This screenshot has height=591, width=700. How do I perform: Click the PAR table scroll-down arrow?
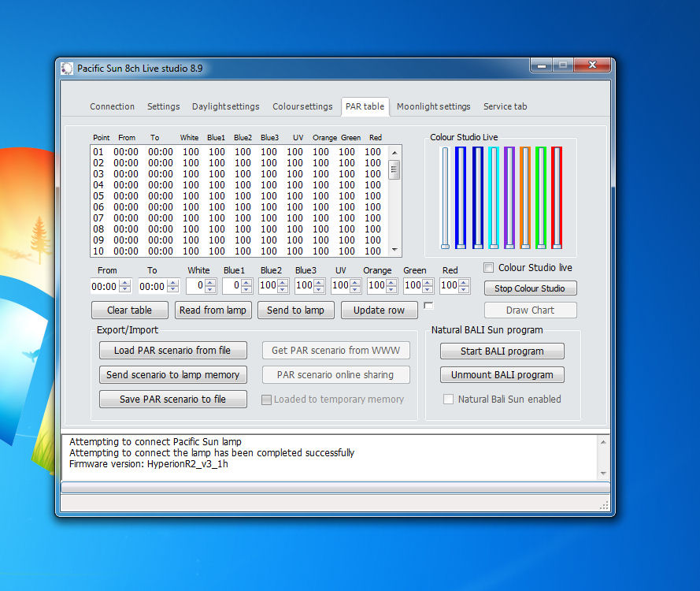tap(394, 250)
